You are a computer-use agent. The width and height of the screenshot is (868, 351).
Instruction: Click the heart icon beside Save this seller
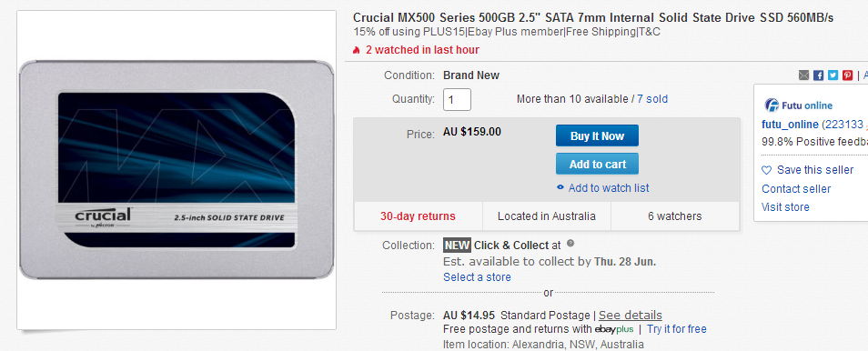point(767,170)
